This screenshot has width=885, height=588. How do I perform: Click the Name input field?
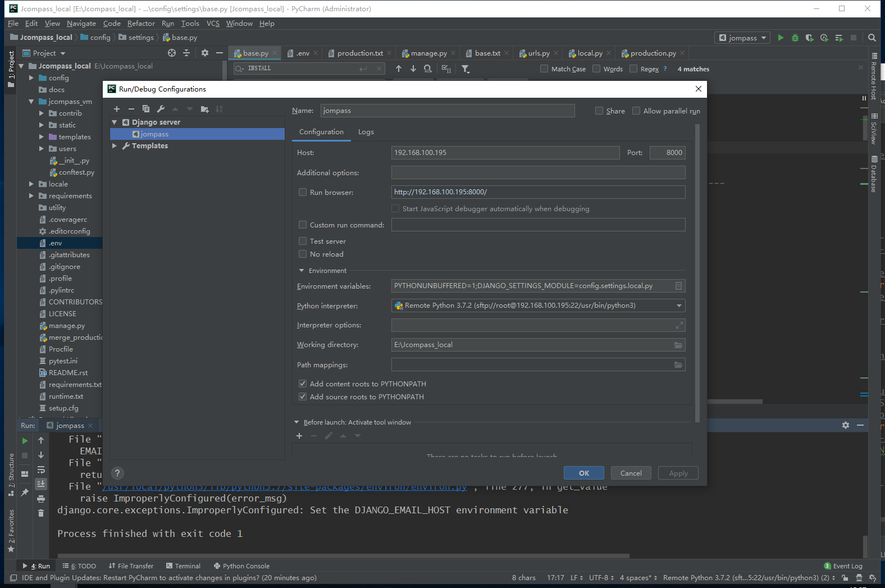click(x=448, y=111)
